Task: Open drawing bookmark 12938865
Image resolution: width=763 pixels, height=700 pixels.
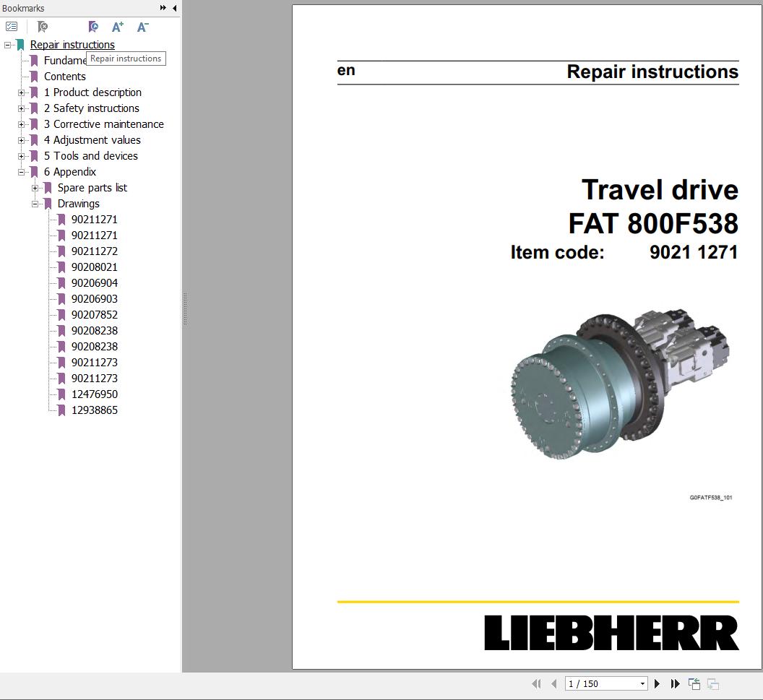Action: pos(95,410)
